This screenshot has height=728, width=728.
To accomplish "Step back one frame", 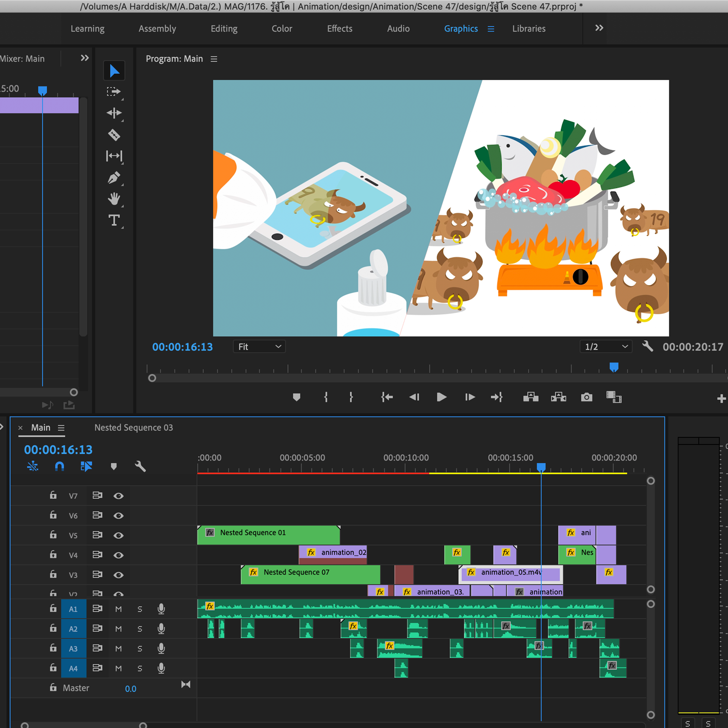I will [x=414, y=397].
